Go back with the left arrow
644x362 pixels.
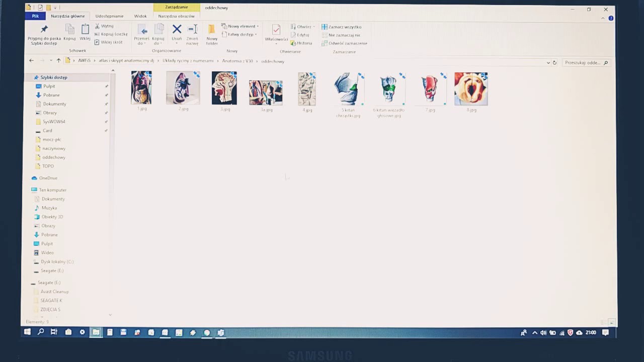[x=31, y=61]
